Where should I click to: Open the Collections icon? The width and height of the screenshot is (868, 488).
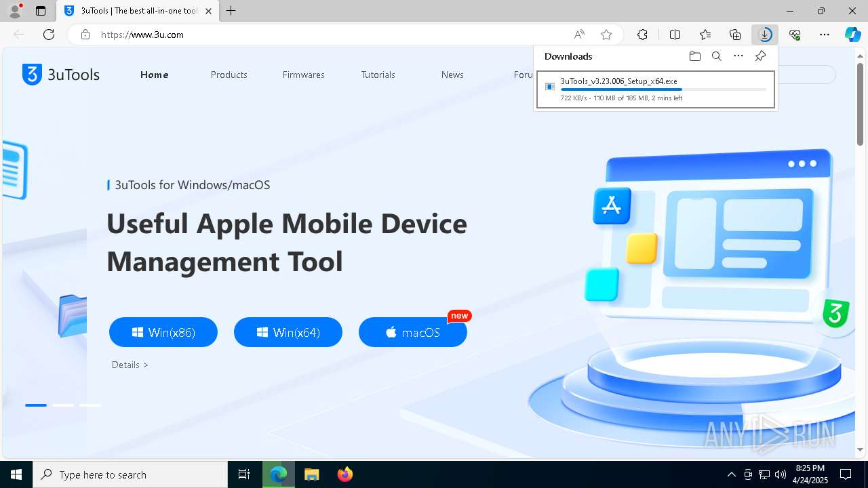(x=735, y=35)
